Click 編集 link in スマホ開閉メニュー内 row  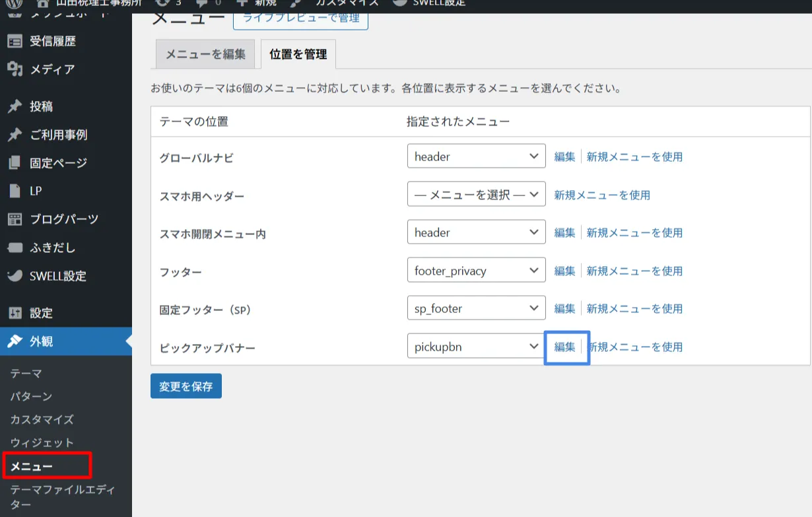(565, 232)
